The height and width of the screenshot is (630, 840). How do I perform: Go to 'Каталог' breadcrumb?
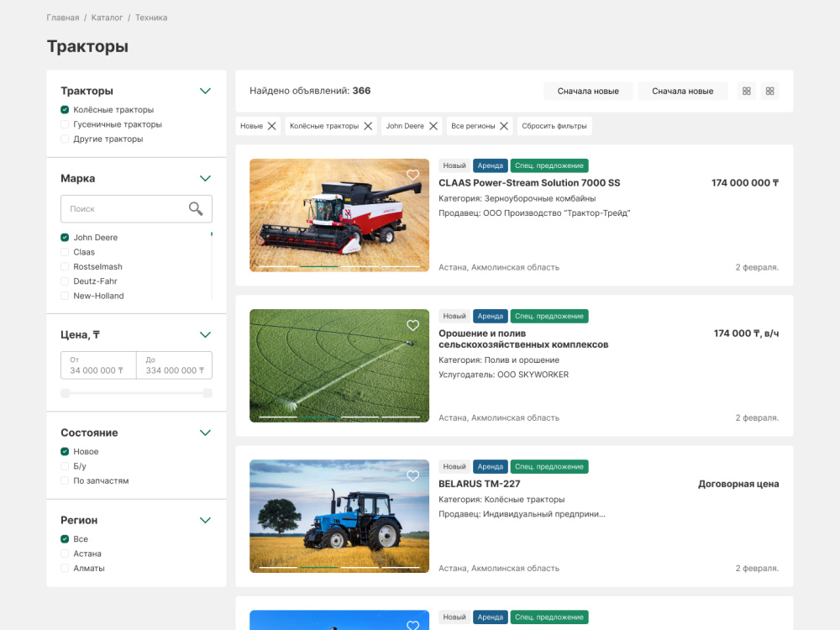tap(108, 18)
